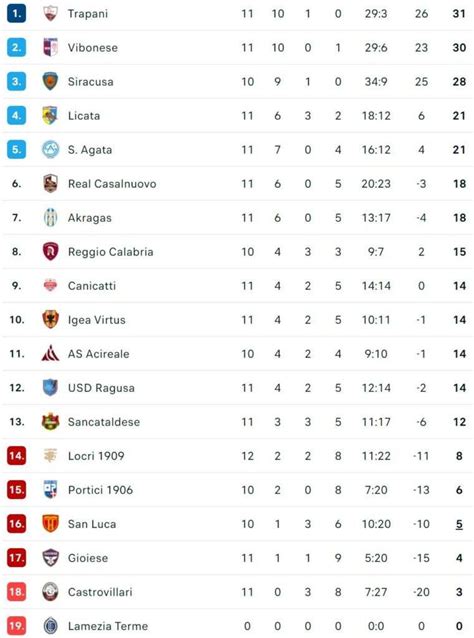The height and width of the screenshot is (638, 474).
Task: Click the Real Casalnuovo crest
Action: 50,184
